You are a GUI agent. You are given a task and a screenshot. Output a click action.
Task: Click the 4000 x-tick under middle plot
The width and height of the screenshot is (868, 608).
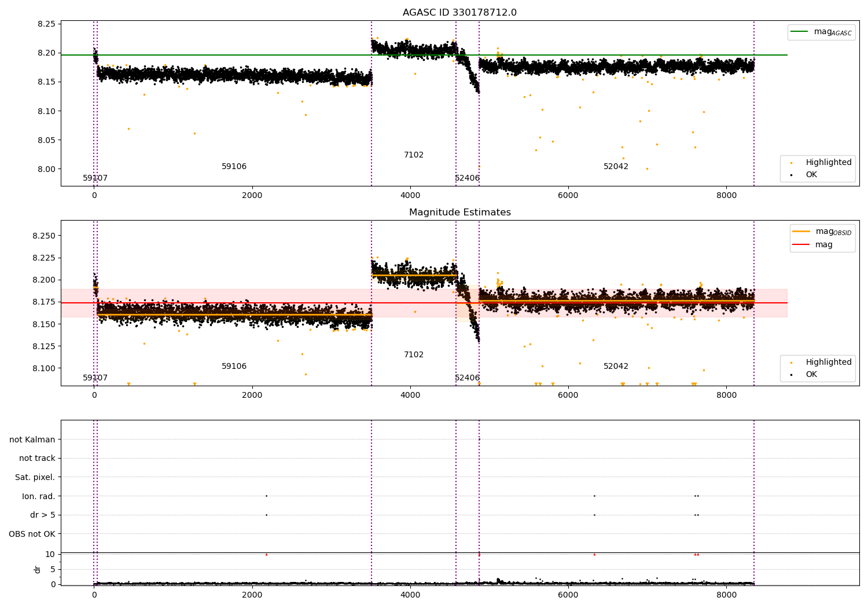pos(410,395)
